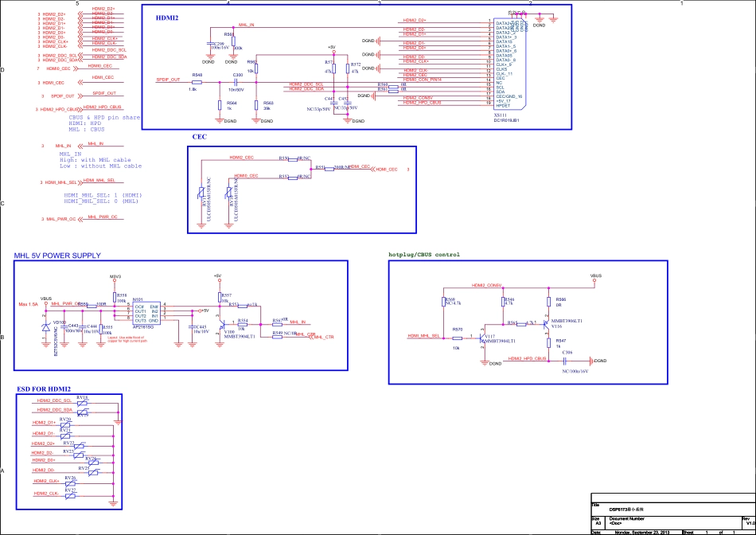The image size is (756, 535).
Task: Select transistor V116 MMBT3906LT1
Action: 548,323
